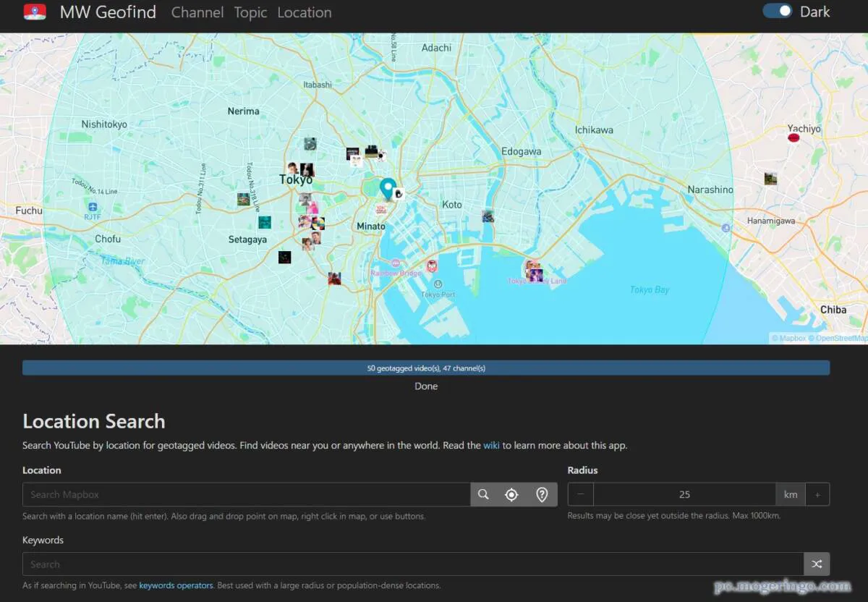
Task: Open black thumbnail marker south of Setagaya
Action: click(x=285, y=257)
